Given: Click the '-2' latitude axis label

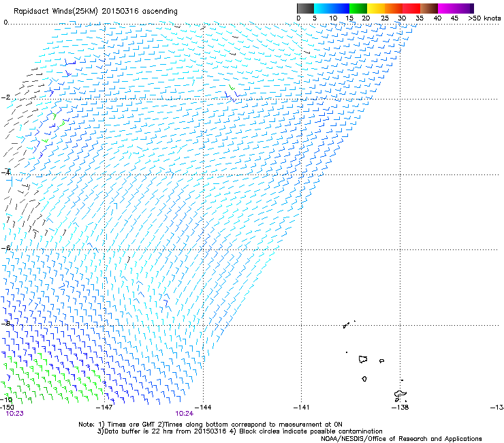Looking at the screenshot, I should click(x=5, y=97).
